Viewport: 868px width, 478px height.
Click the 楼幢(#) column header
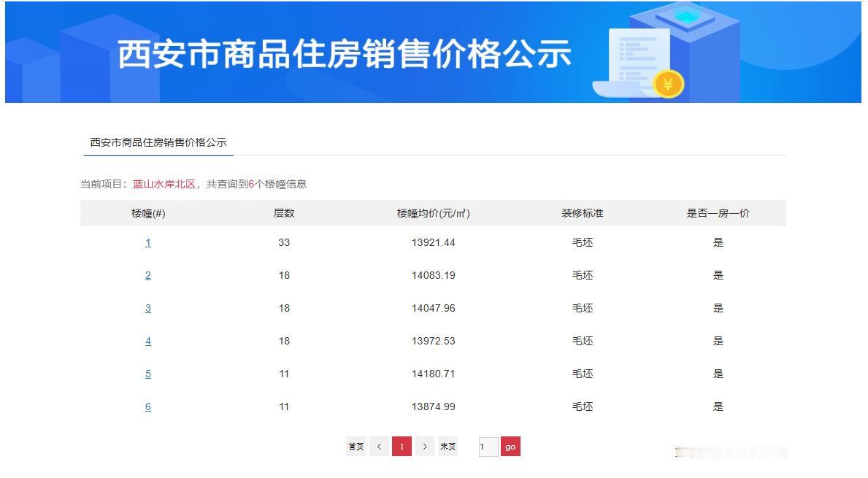tap(148, 212)
